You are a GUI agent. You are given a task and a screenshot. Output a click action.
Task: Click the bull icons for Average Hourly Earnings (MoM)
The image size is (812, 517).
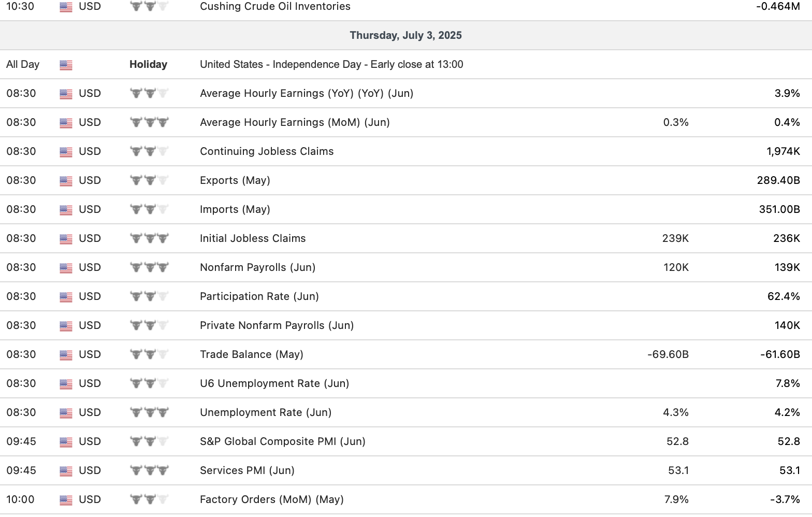click(x=149, y=122)
